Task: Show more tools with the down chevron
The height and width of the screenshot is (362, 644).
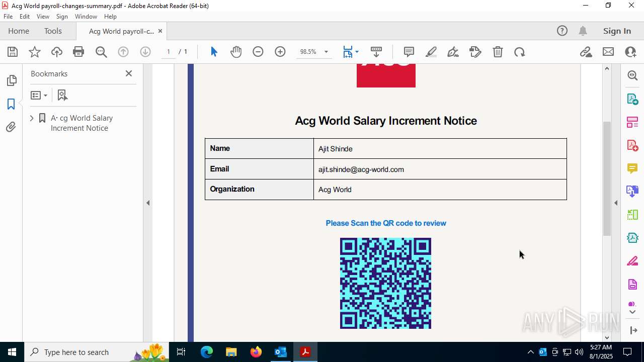Action: click(x=632, y=312)
